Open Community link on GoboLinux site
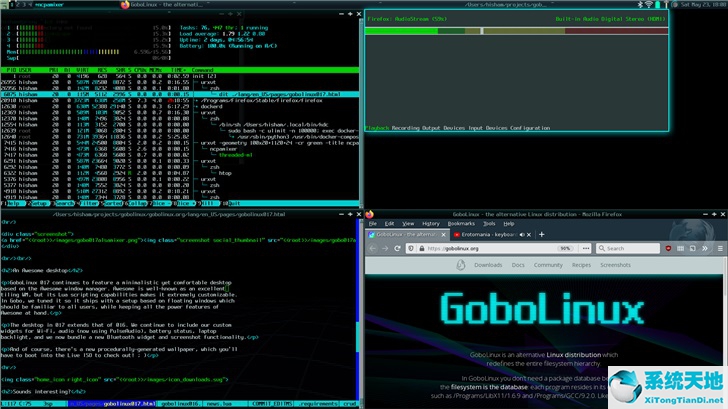Viewport: 728px width, 409px height. (x=548, y=265)
